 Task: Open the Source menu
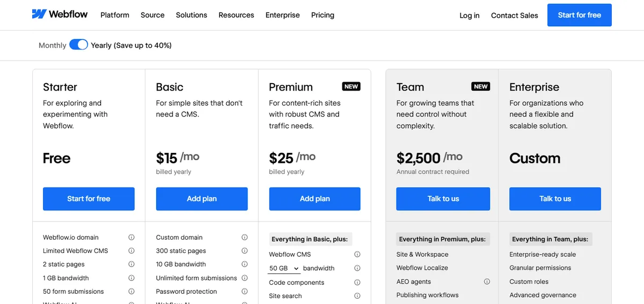[152, 15]
